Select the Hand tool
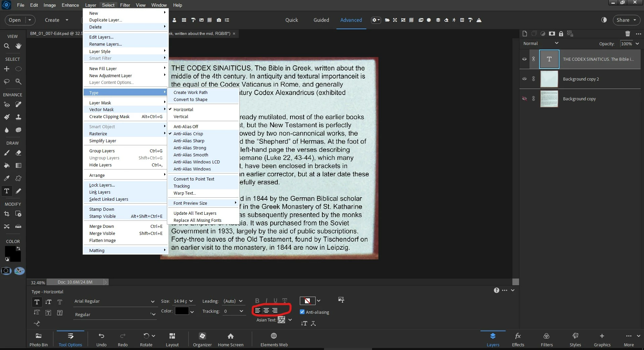The height and width of the screenshot is (350, 644). [x=18, y=46]
